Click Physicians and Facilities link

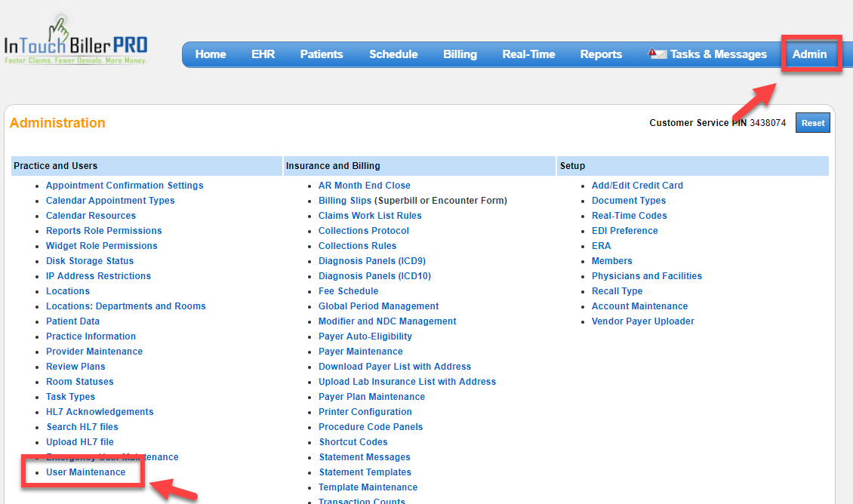click(646, 276)
